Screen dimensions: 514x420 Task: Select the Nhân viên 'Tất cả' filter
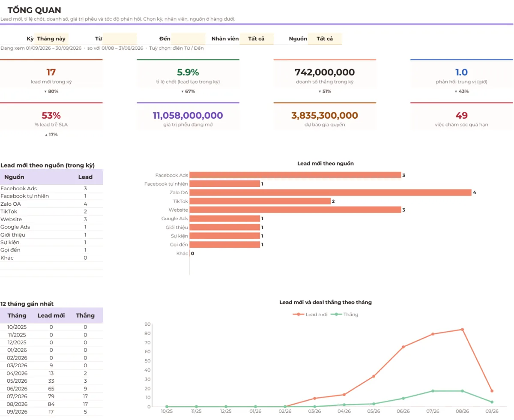tap(257, 39)
